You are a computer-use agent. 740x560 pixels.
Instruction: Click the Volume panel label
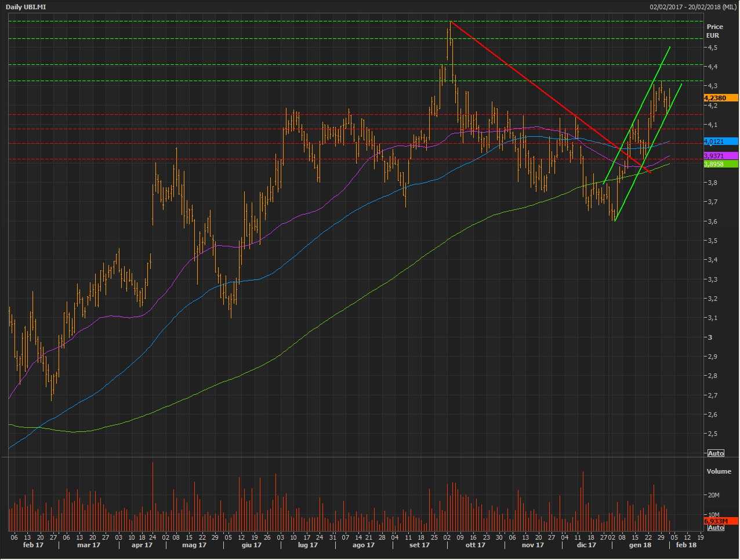719,471
